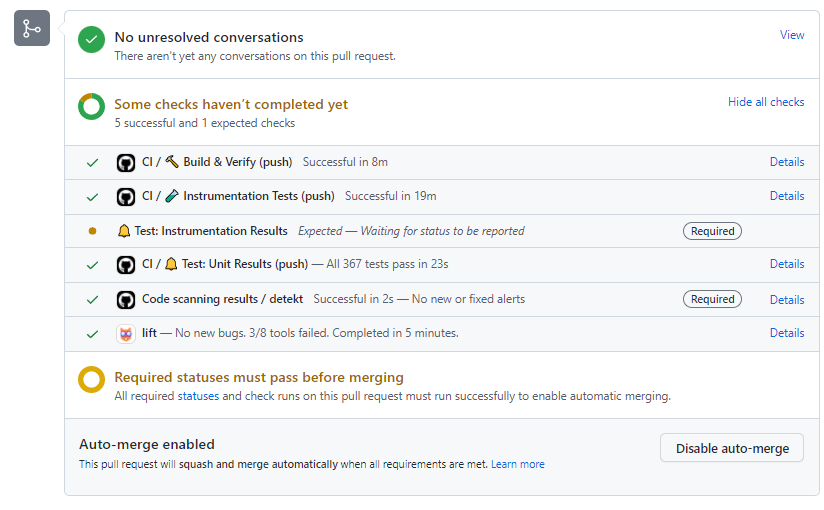Click the Disable auto-merge button
Image resolution: width=824 pixels, height=510 pixels.
pos(732,448)
